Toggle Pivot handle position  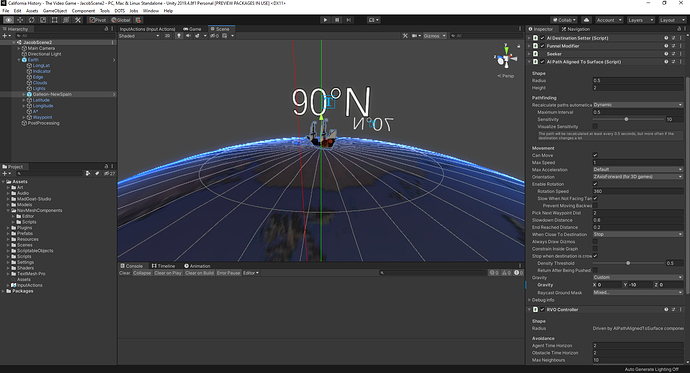coord(98,20)
